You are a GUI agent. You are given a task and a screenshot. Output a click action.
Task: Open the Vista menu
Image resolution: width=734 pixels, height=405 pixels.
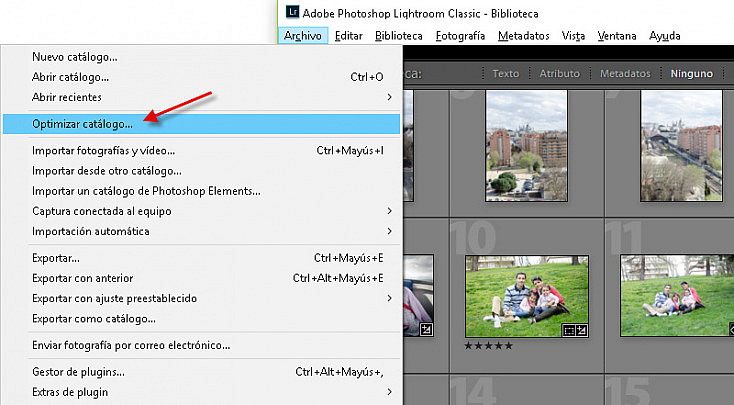tap(573, 36)
